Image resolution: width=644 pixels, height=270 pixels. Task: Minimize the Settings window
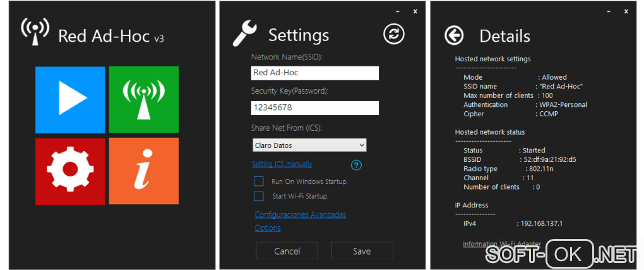coord(397,11)
